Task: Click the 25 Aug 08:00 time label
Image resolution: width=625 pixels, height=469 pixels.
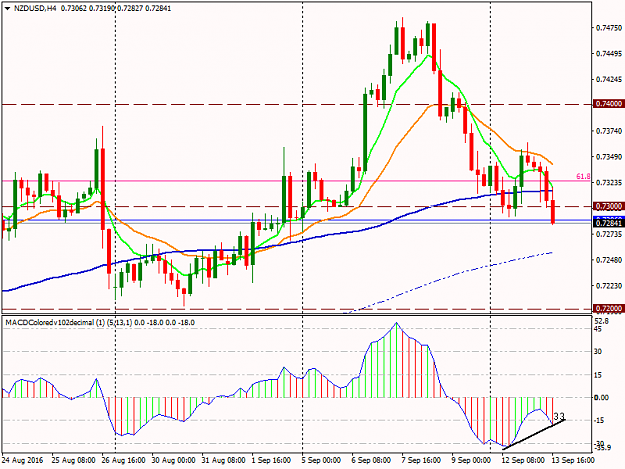Action: point(74,460)
